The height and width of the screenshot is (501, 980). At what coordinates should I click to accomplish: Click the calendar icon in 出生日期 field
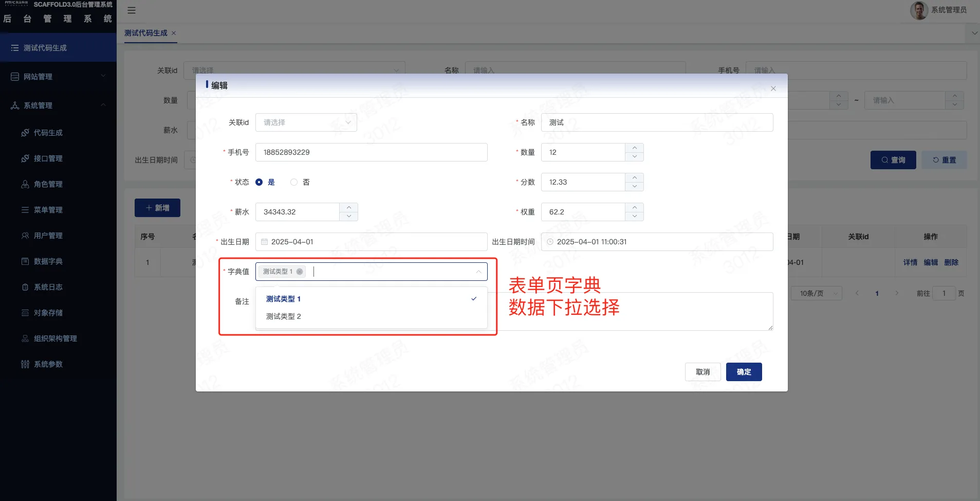pos(265,242)
